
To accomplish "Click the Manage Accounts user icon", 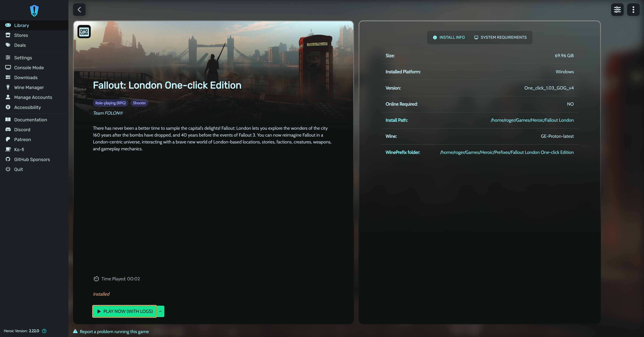I will [x=8, y=97].
